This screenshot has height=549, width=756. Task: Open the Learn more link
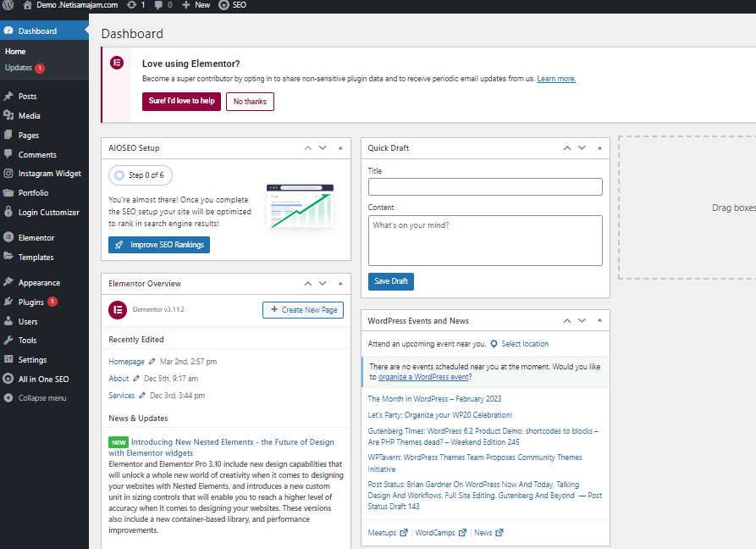pos(556,79)
